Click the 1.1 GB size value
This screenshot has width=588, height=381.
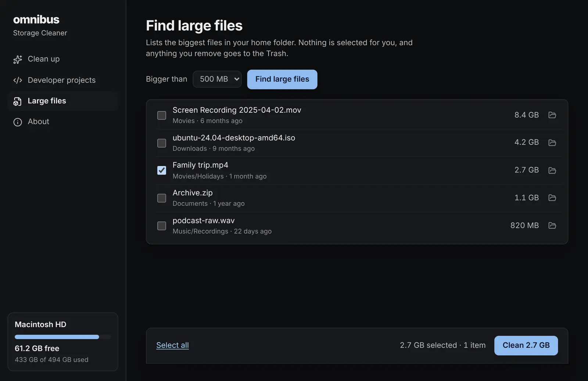[526, 198]
